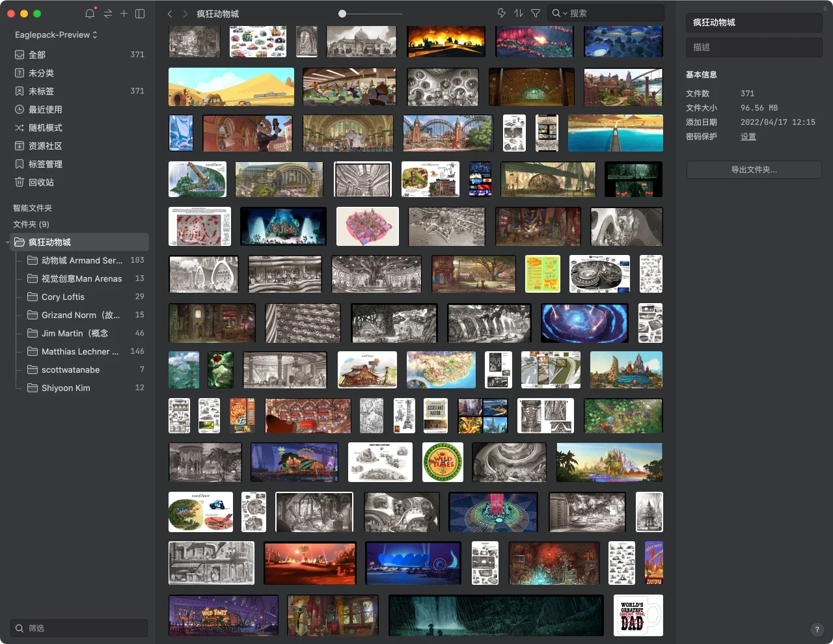This screenshot has height=644, width=833.
Task: Select the pink isometric floor plan thumbnail
Action: click(x=368, y=226)
